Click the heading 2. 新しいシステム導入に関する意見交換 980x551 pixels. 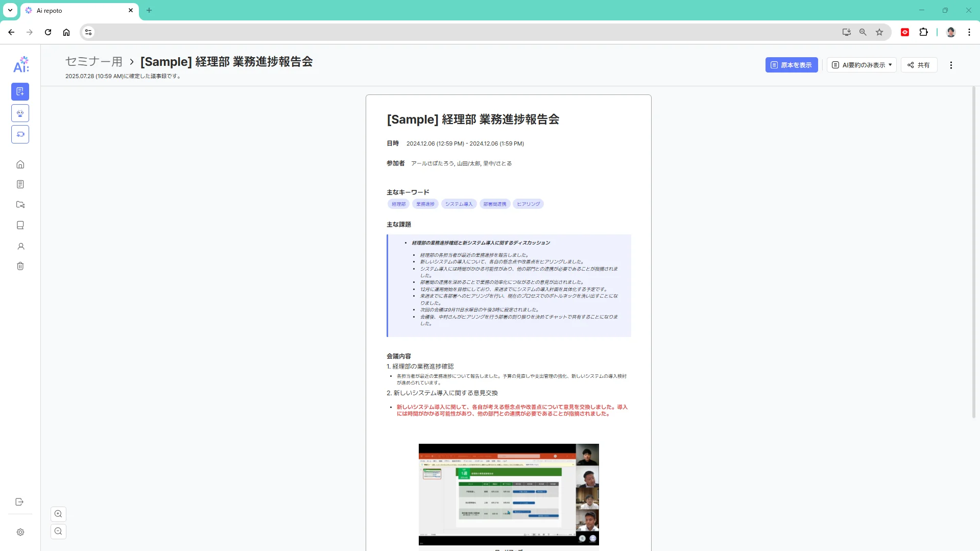pos(442,393)
